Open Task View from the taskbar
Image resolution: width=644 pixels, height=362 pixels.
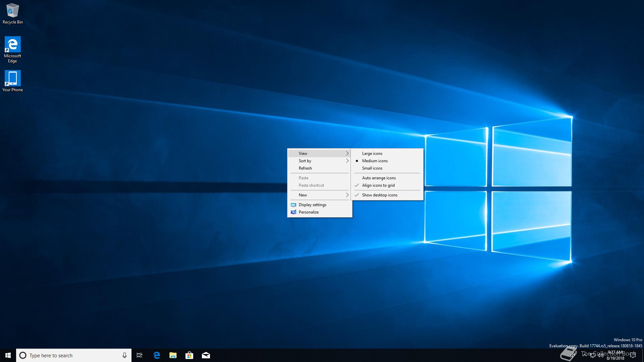tap(140, 355)
